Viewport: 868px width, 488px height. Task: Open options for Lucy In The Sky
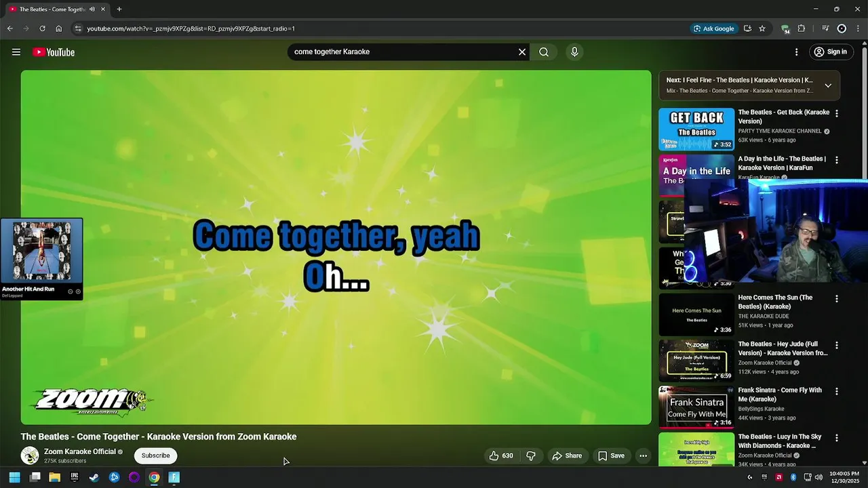click(x=836, y=438)
